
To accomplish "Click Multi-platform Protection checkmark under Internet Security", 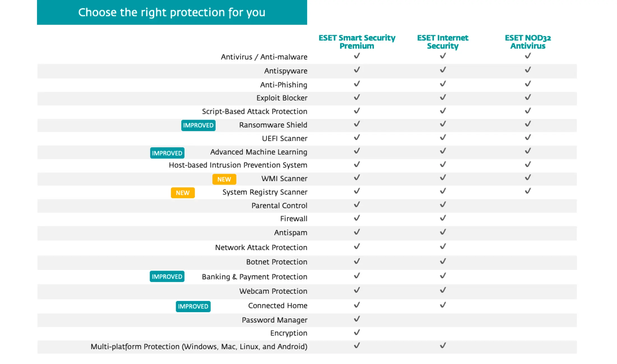I will click(443, 346).
